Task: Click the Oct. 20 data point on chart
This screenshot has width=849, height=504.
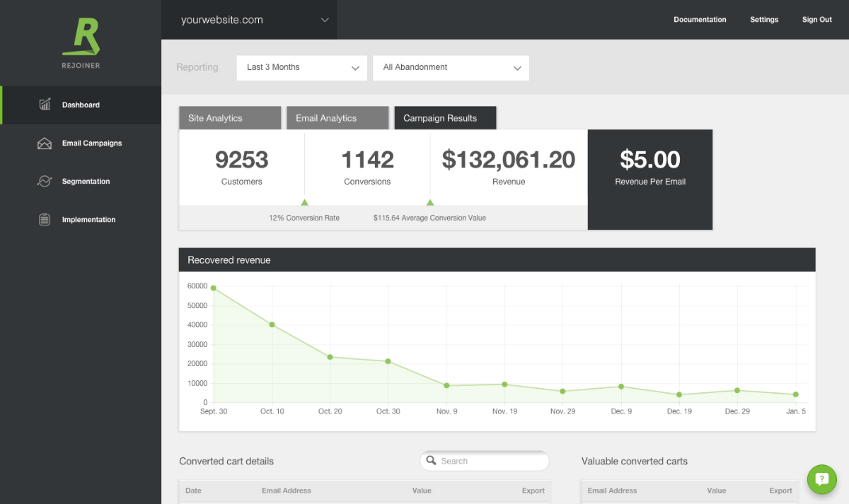Action: 330,357
